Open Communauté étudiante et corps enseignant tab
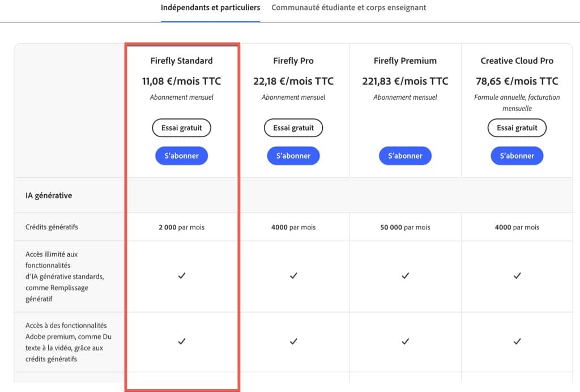580x392 pixels. (348, 8)
